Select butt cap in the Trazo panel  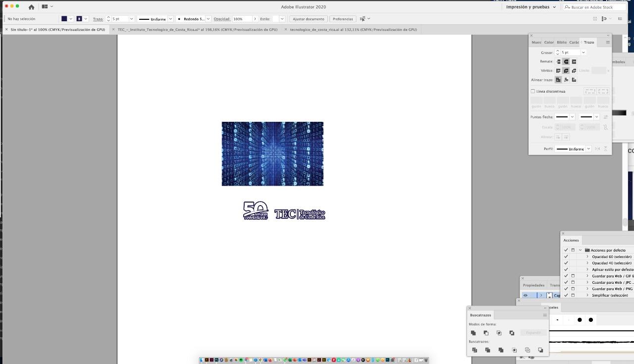pyautogui.click(x=558, y=61)
